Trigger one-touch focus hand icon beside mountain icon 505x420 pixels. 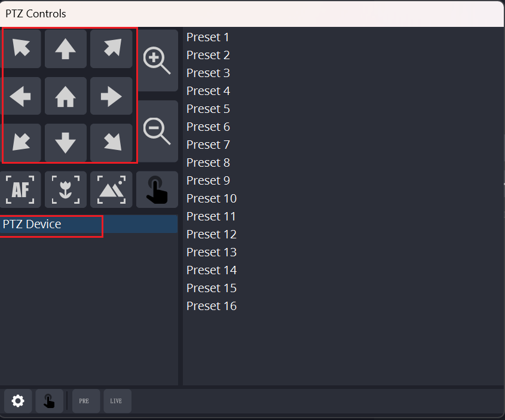tap(157, 189)
